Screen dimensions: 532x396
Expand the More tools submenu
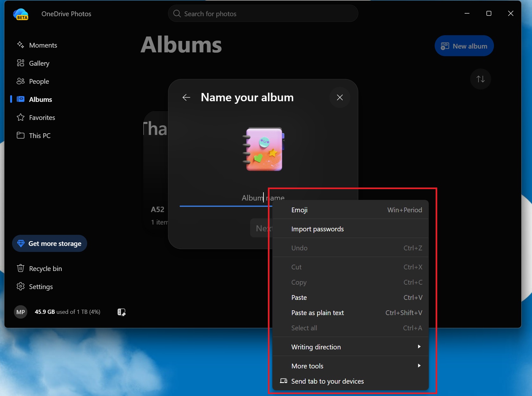(x=350, y=366)
